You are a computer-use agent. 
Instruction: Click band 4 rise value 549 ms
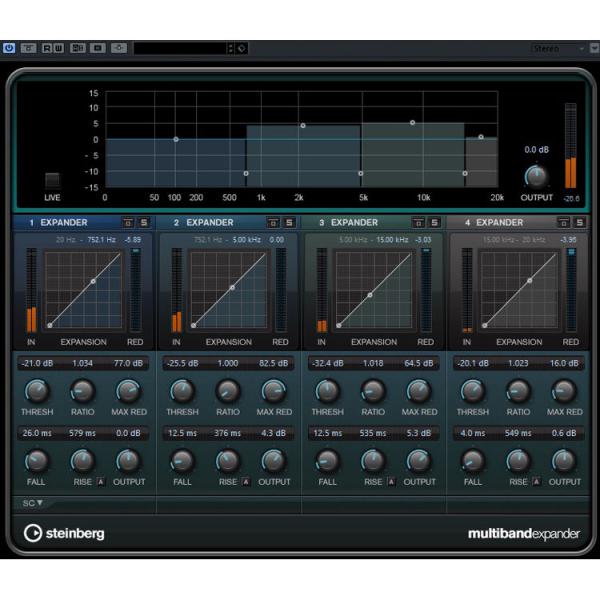[518, 433]
